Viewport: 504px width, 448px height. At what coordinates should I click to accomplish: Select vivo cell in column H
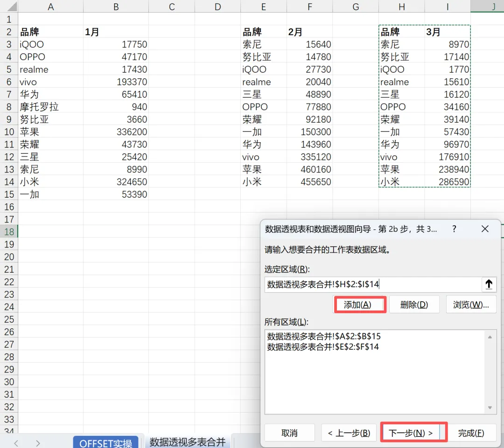click(401, 157)
